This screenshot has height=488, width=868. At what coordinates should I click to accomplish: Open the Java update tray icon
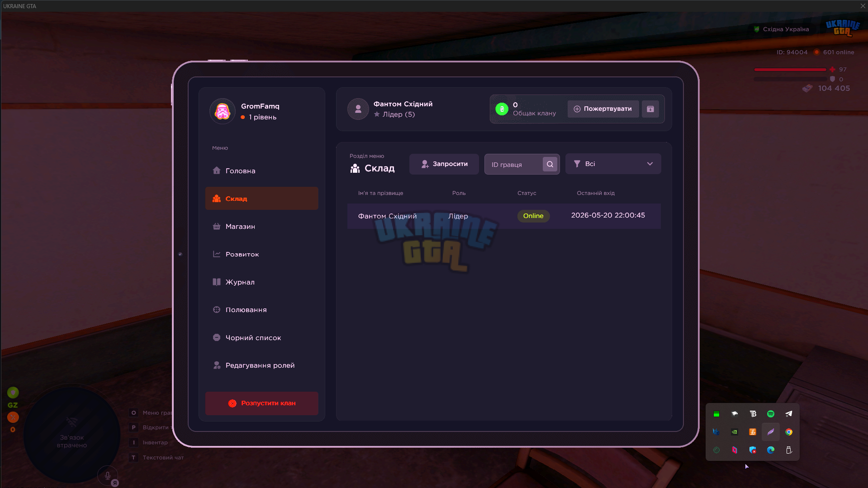pyautogui.click(x=753, y=432)
